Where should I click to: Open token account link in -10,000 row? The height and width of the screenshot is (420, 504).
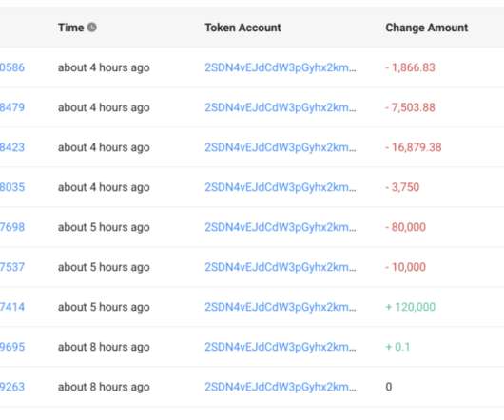tap(281, 267)
